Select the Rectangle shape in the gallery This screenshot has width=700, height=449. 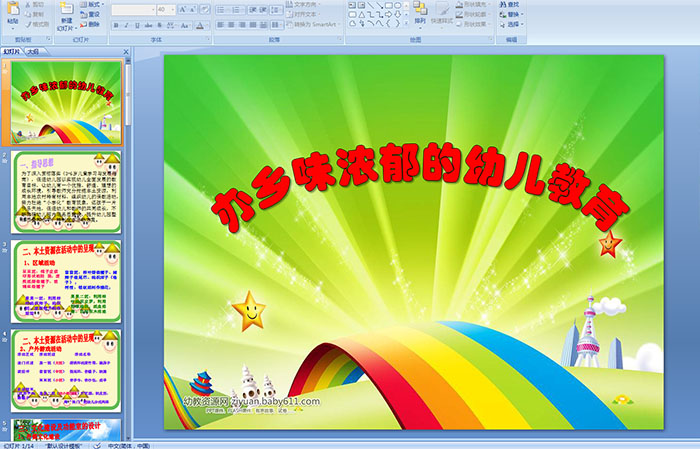[x=389, y=5]
